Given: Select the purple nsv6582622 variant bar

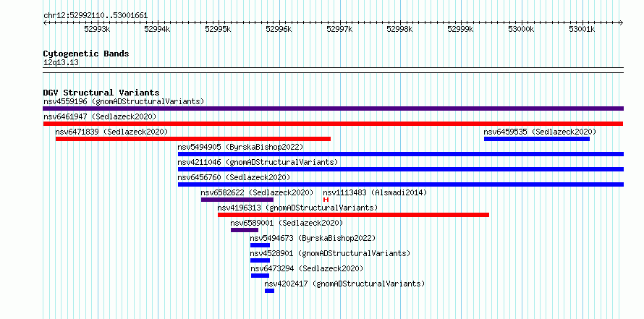Looking at the screenshot, I should [237, 200].
